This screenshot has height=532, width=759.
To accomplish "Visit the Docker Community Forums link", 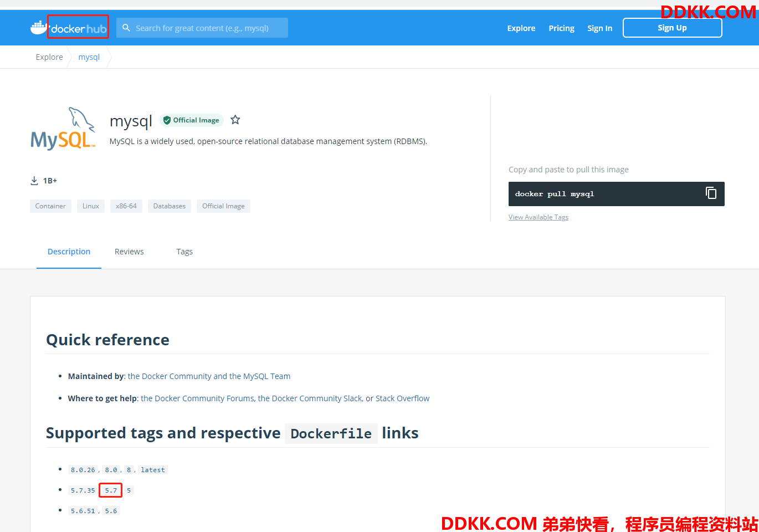I will [197, 398].
